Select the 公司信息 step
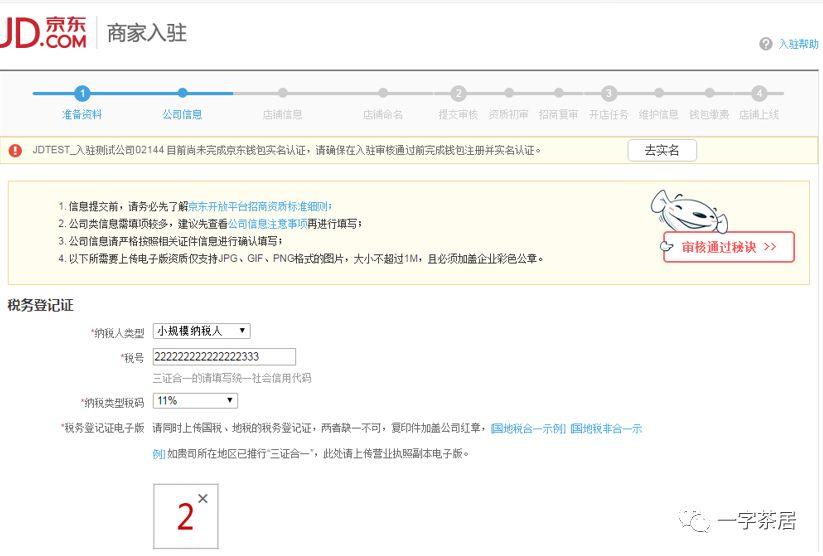This screenshot has width=823, height=556. pos(182,104)
